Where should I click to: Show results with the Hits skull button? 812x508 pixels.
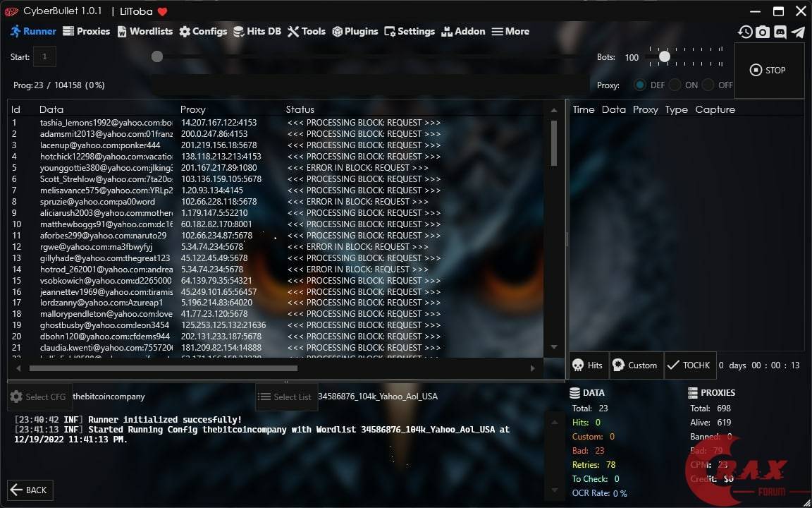(x=589, y=365)
